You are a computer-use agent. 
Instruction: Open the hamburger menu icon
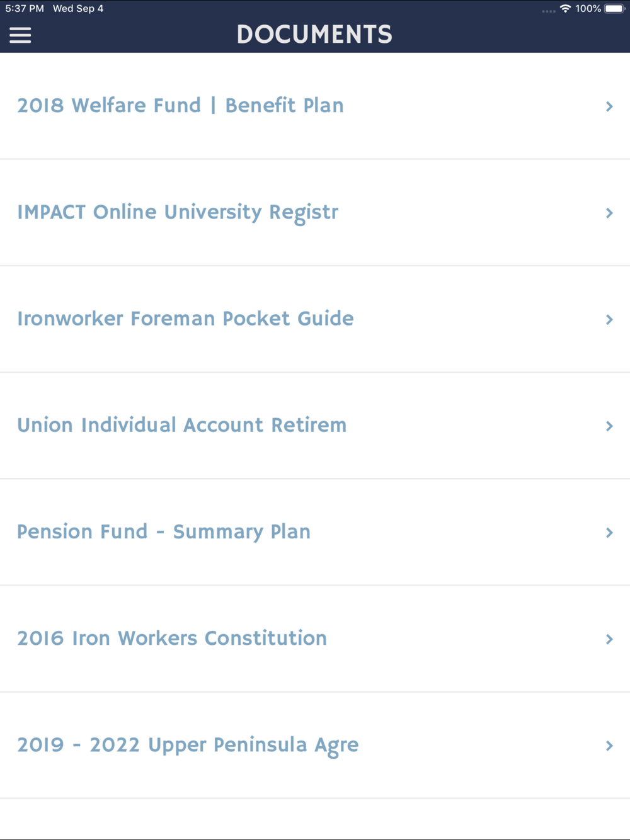coord(20,35)
